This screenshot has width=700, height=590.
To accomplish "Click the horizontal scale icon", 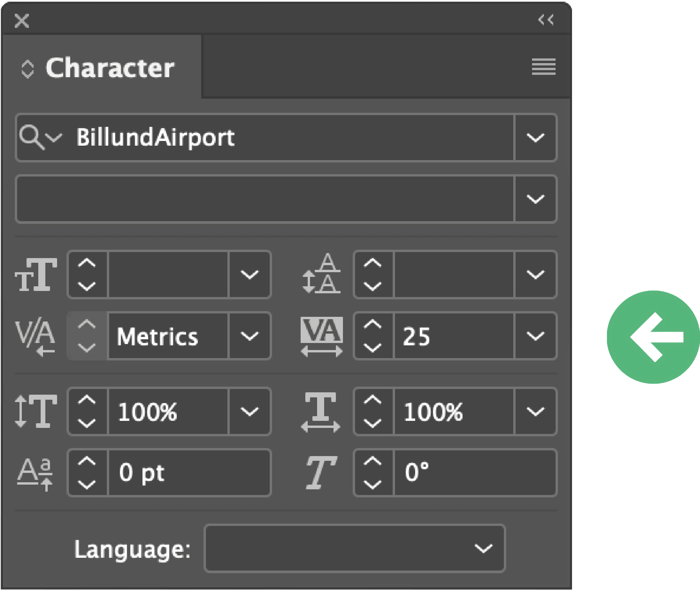I will point(321,412).
